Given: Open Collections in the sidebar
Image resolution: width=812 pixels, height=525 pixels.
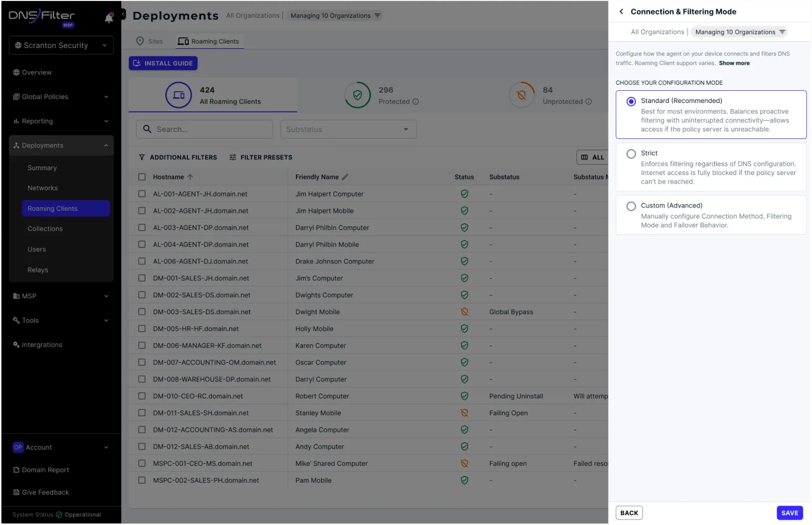Looking at the screenshot, I should [45, 229].
